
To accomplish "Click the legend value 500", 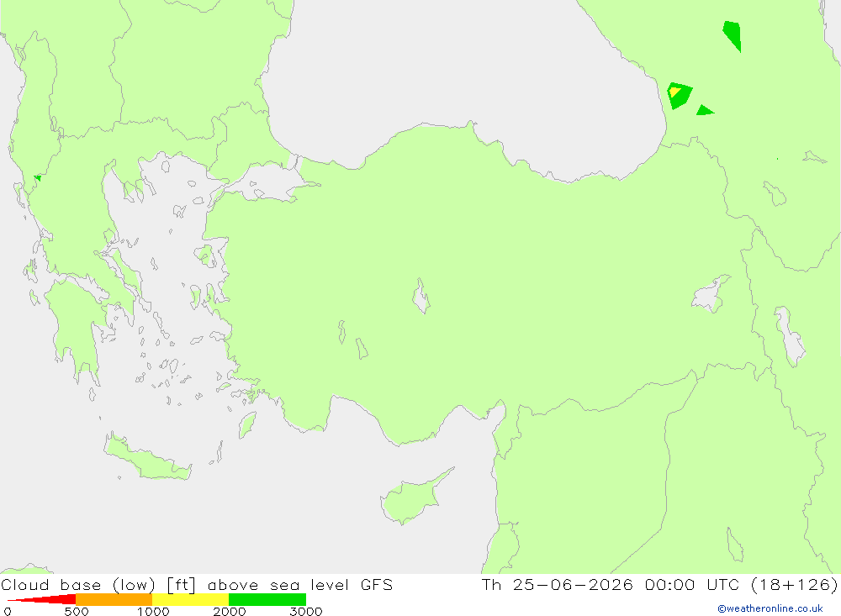I will [x=77, y=611].
